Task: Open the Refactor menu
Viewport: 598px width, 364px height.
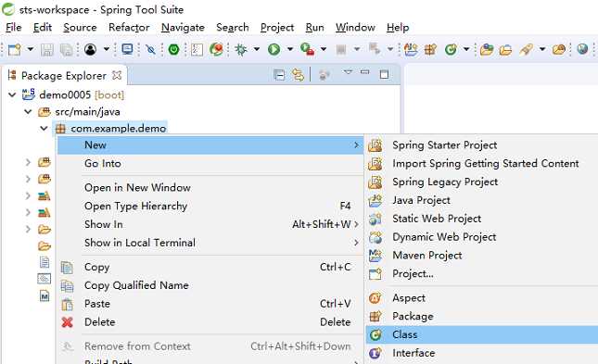Action: point(129,28)
